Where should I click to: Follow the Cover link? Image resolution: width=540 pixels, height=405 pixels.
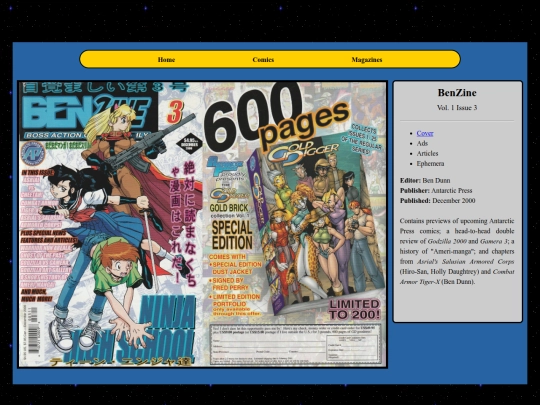[425, 133]
